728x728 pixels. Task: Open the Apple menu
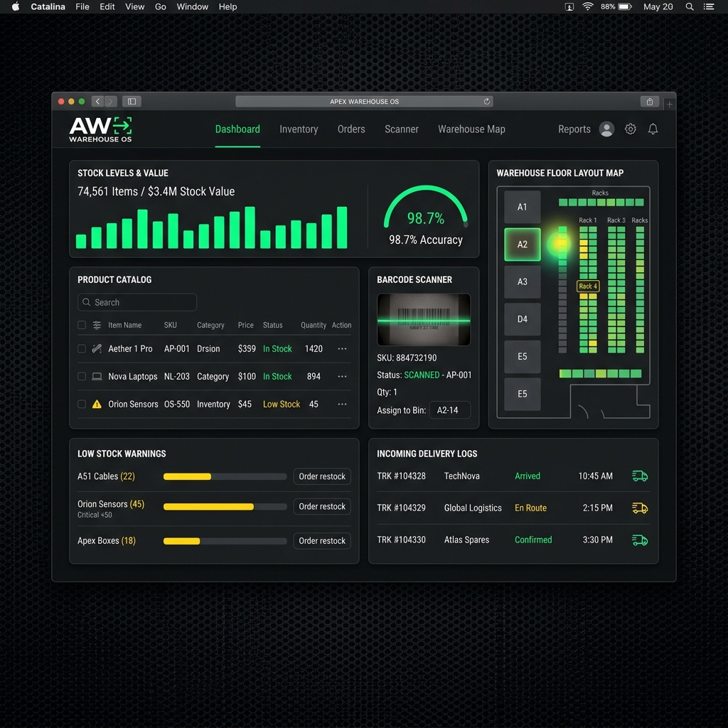(x=16, y=6)
